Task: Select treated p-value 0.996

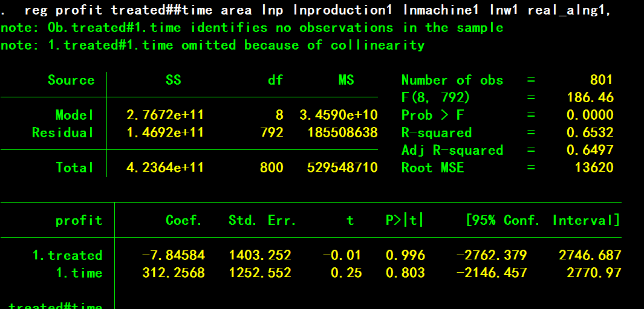Action: point(405,256)
